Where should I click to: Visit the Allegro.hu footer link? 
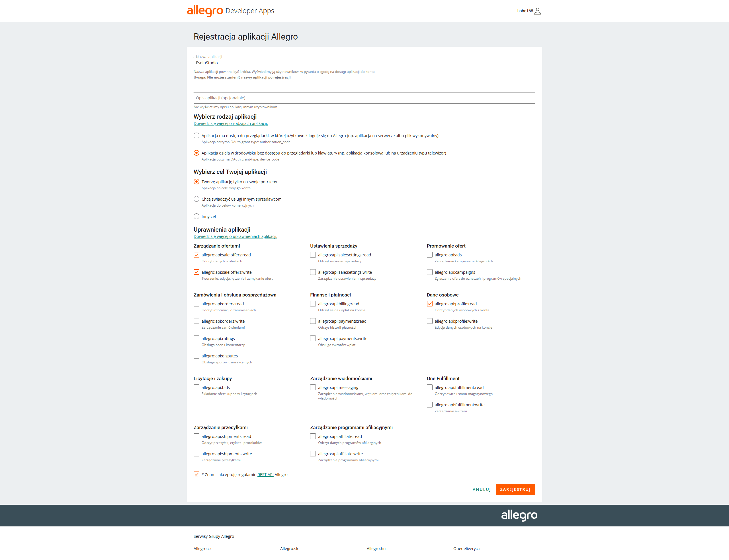(x=376, y=548)
